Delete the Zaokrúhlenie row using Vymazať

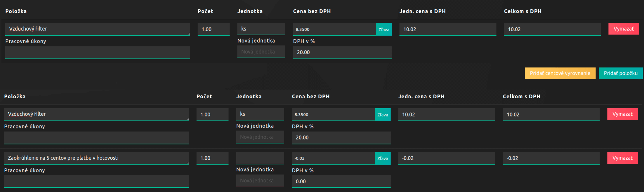(622, 158)
